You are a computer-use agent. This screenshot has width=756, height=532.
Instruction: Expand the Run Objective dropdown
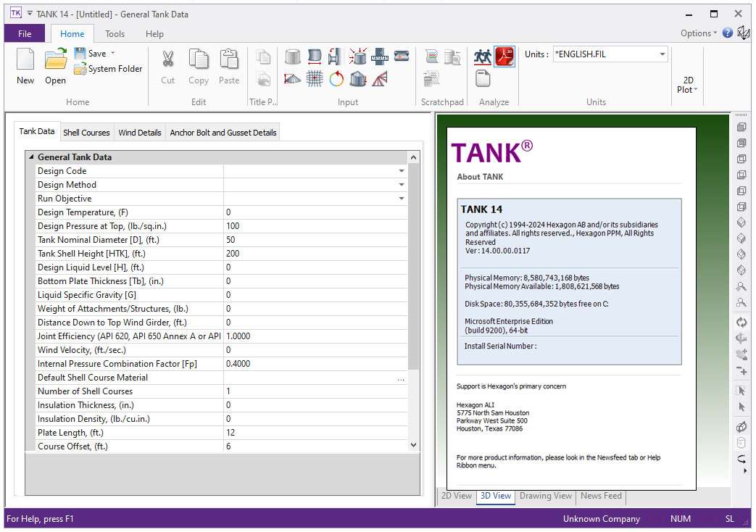tap(401, 199)
